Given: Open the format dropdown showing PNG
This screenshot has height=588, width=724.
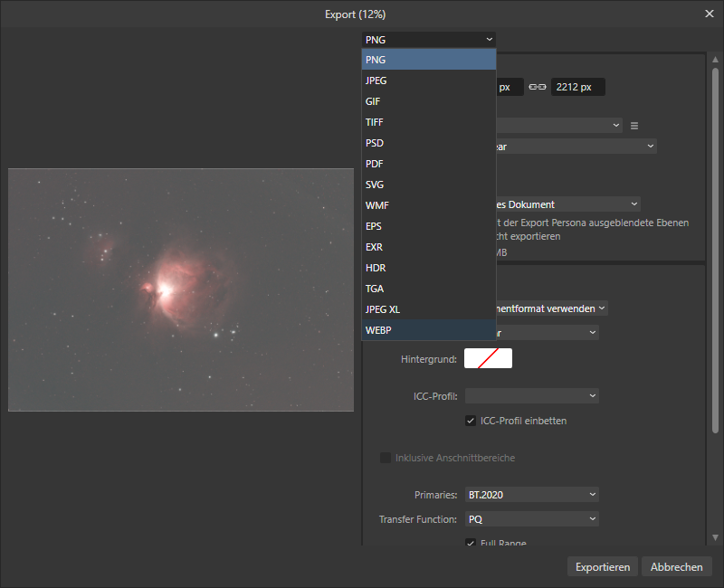Looking at the screenshot, I should pos(428,39).
